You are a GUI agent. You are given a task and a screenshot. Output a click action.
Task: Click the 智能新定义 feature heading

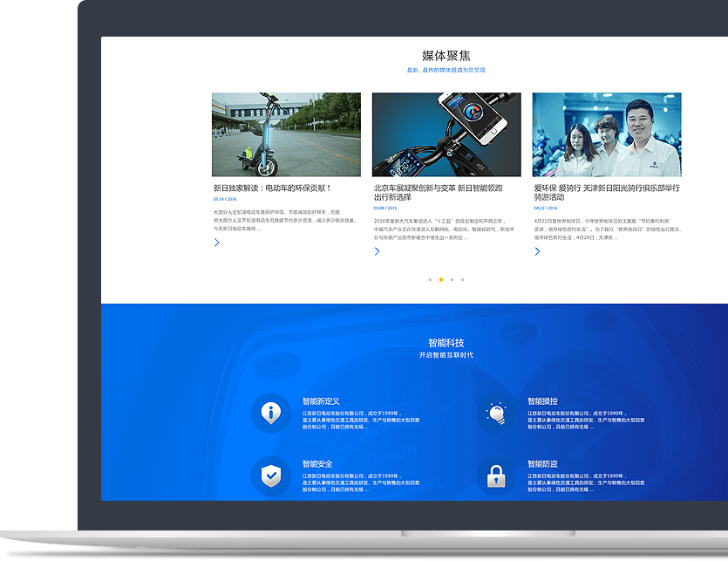(x=321, y=401)
